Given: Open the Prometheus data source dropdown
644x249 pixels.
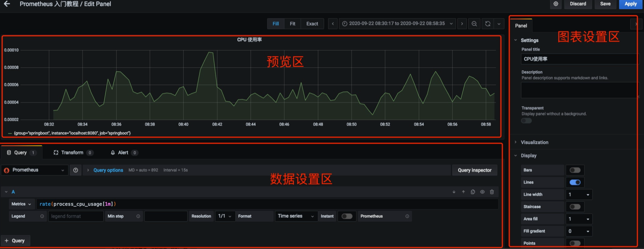Looking at the screenshot, I should click(x=35, y=170).
